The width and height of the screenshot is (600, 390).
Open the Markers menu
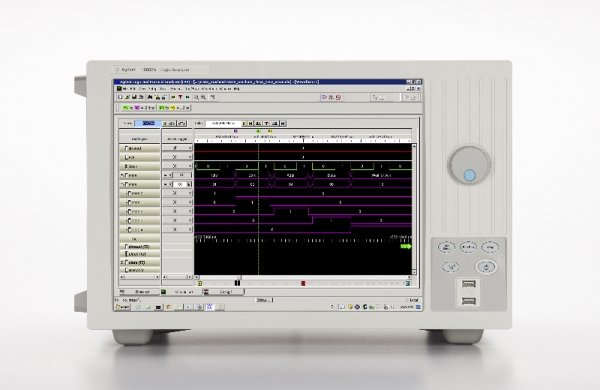click(x=176, y=89)
